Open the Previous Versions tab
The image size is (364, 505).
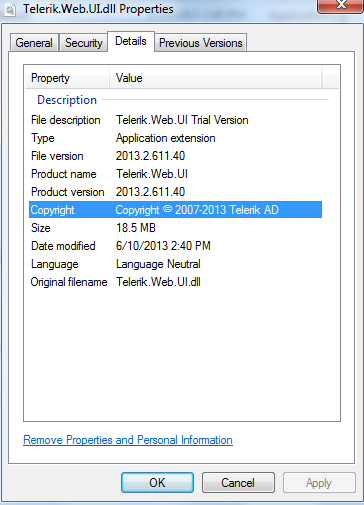coord(201,43)
